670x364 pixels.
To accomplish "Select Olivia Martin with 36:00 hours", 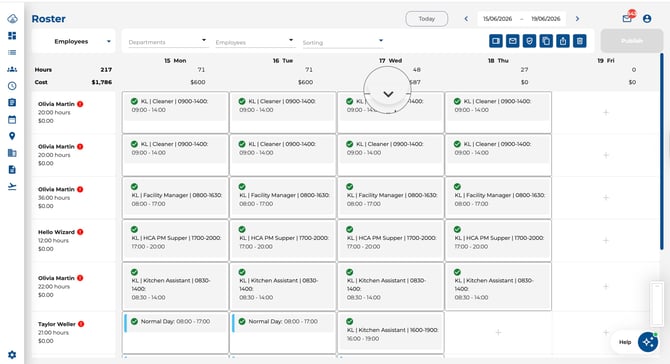I will [56, 189].
